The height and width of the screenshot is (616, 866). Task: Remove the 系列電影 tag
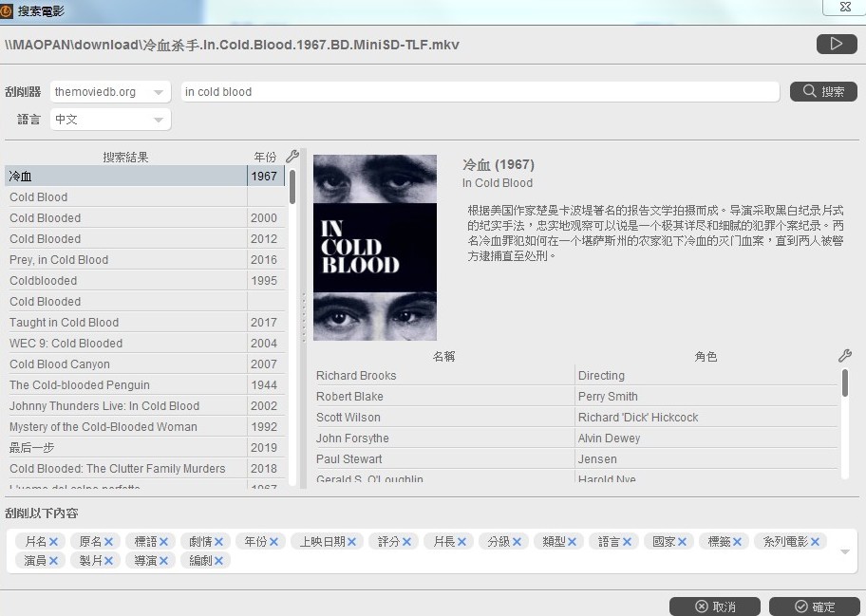pos(815,542)
